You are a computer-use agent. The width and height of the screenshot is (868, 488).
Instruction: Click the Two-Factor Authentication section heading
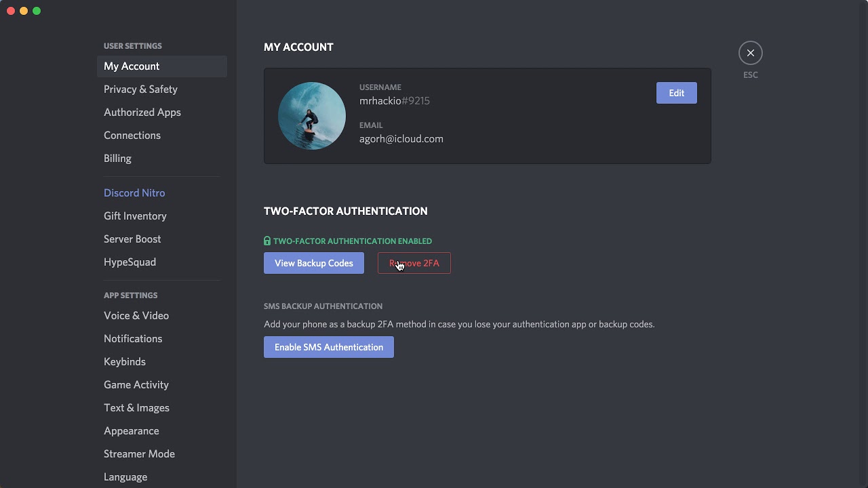point(346,211)
